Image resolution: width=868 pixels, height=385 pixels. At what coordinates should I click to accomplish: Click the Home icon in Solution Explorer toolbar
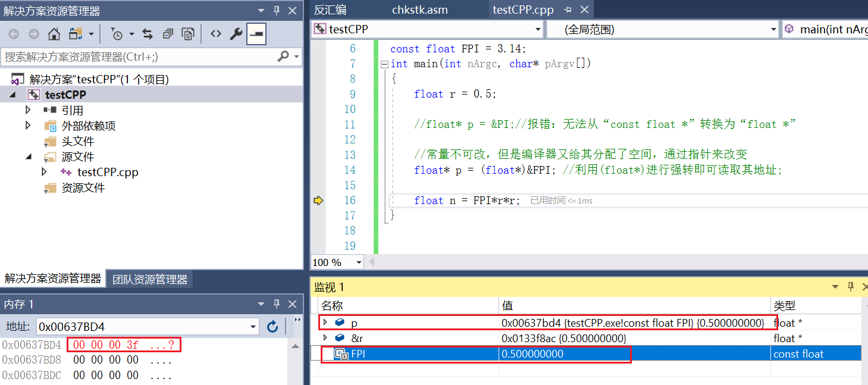pos(53,33)
